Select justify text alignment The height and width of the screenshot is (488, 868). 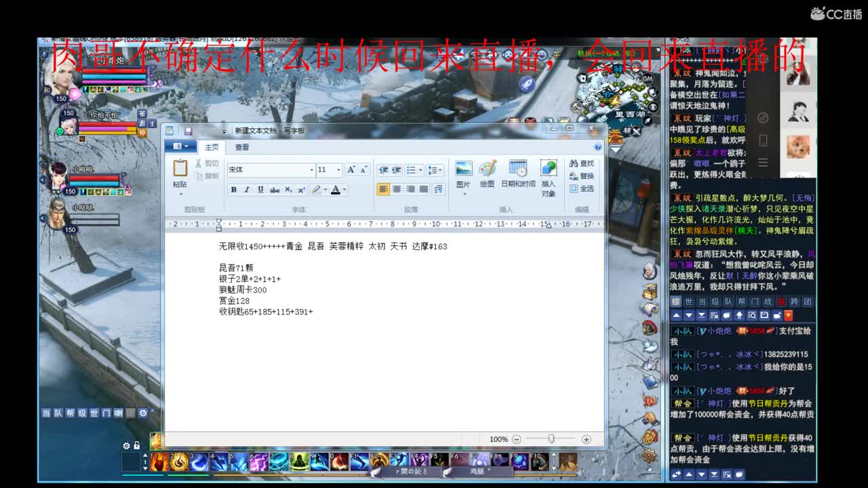[424, 189]
